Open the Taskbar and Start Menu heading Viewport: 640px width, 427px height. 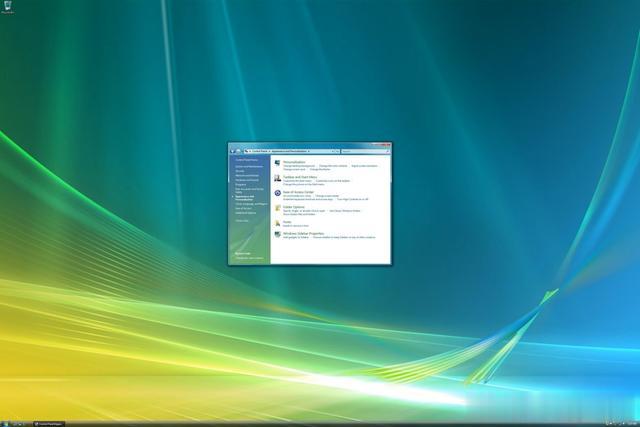pos(300,177)
